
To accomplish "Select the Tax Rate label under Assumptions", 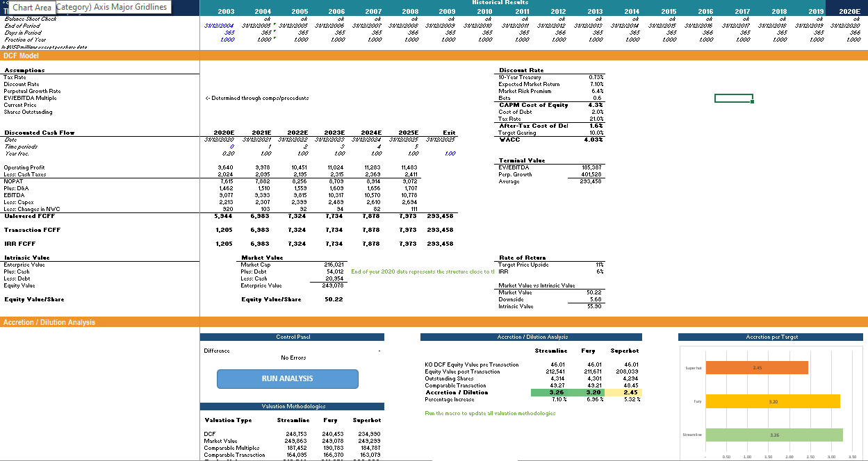I will point(15,77).
